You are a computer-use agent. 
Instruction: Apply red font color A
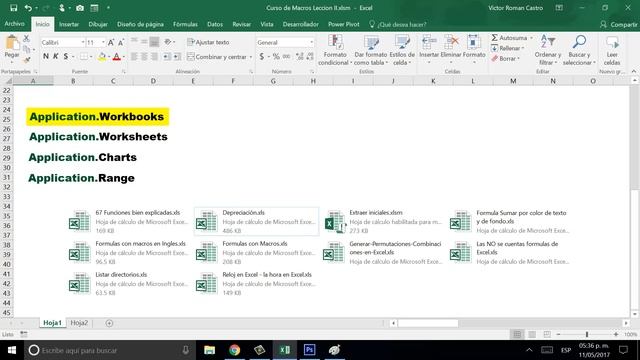[x=117, y=57]
